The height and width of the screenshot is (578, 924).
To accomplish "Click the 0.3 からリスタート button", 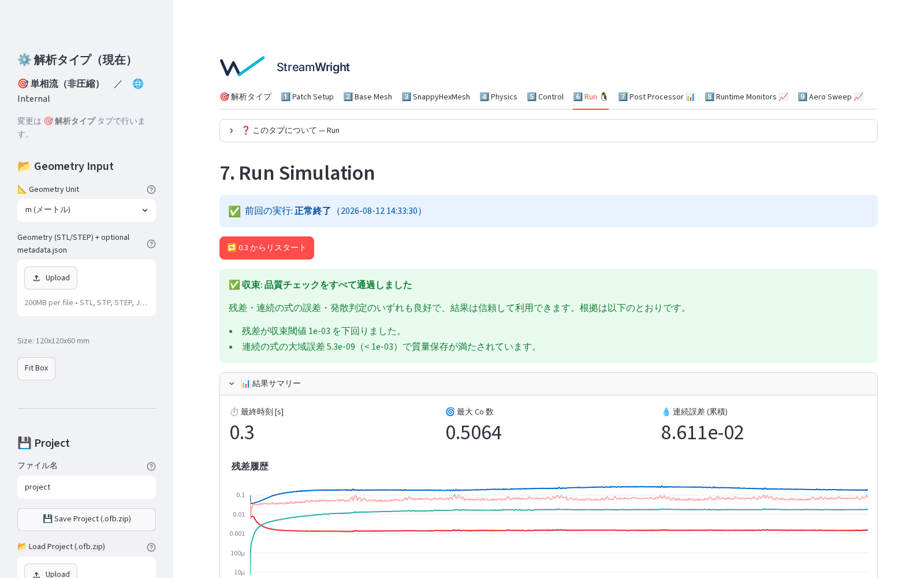I will 267,248.
